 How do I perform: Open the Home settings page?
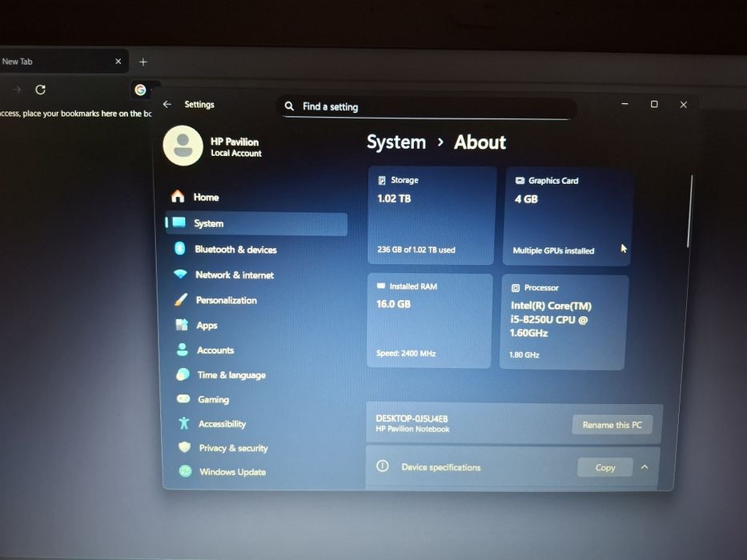[x=257, y=197]
